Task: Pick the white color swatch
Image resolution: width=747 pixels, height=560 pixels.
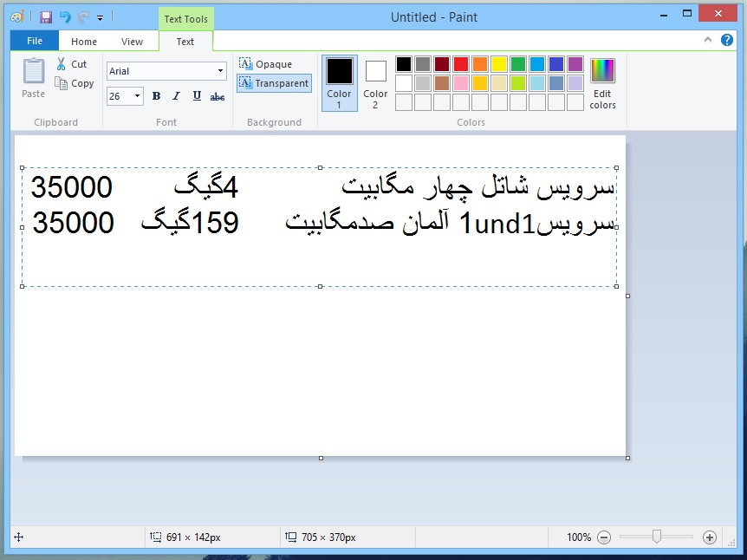Action: point(404,83)
